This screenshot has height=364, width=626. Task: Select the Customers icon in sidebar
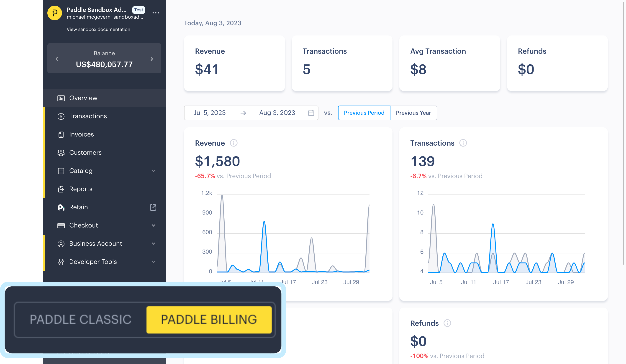(61, 152)
